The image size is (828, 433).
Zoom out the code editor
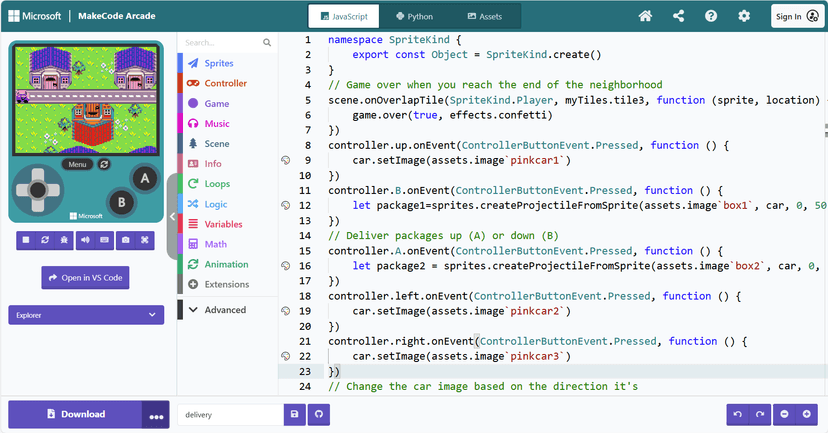click(784, 415)
